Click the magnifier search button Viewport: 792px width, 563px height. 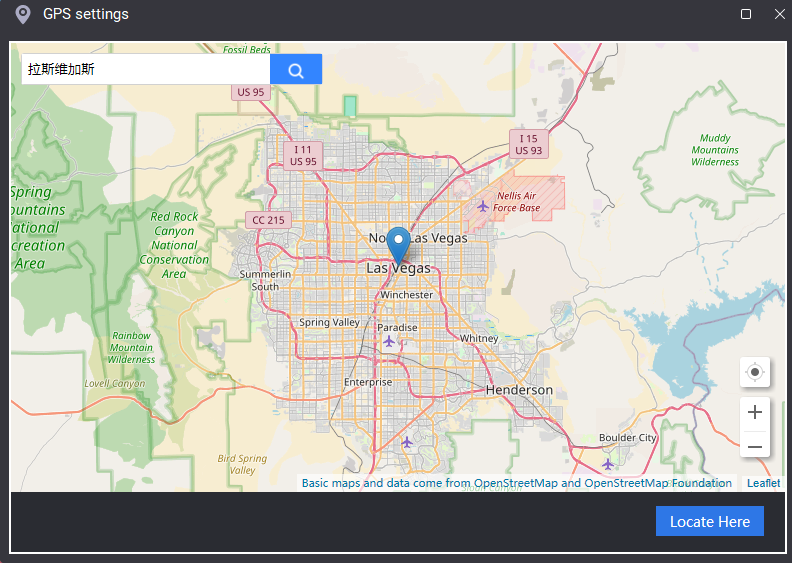coord(295,70)
